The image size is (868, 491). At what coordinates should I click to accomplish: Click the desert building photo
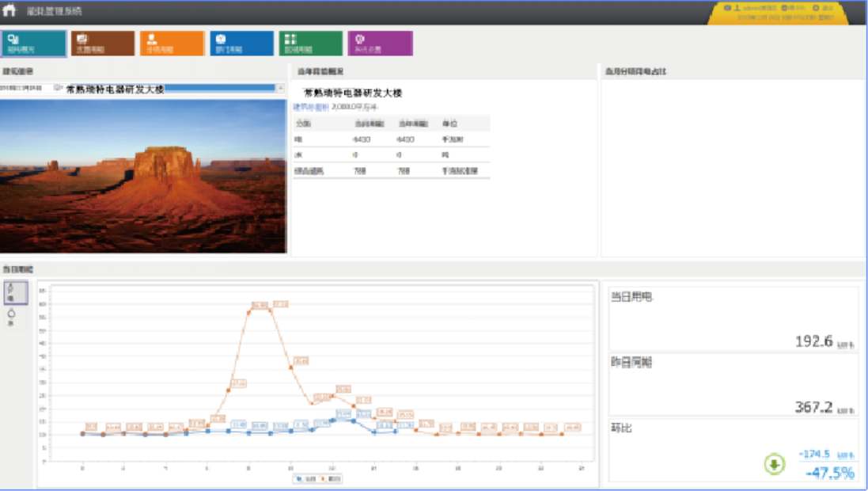(142, 175)
